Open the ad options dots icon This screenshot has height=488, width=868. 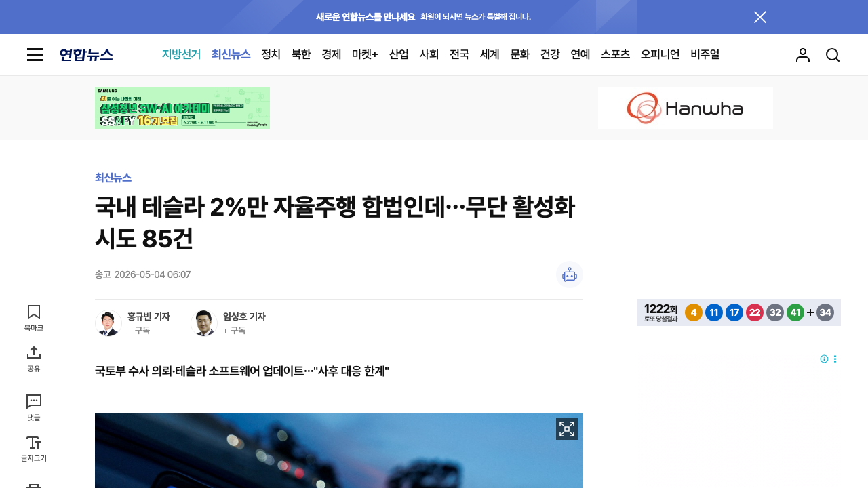[835, 359]
